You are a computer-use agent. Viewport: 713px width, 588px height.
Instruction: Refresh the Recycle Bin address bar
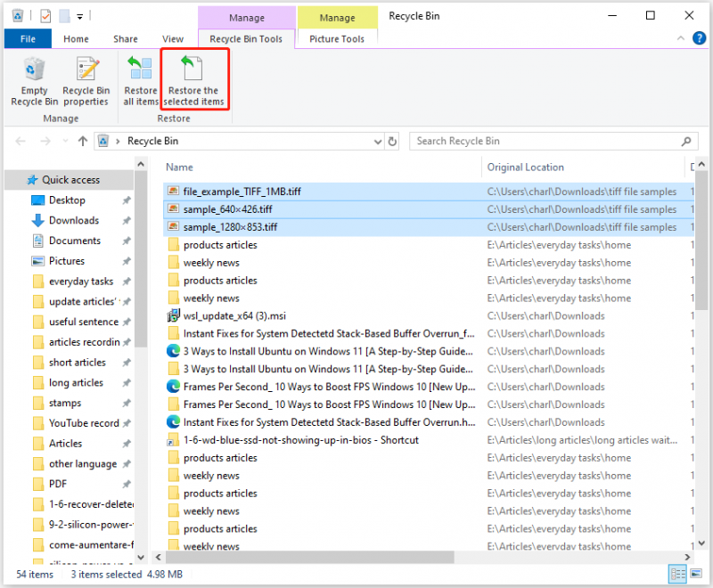[392, 142]
